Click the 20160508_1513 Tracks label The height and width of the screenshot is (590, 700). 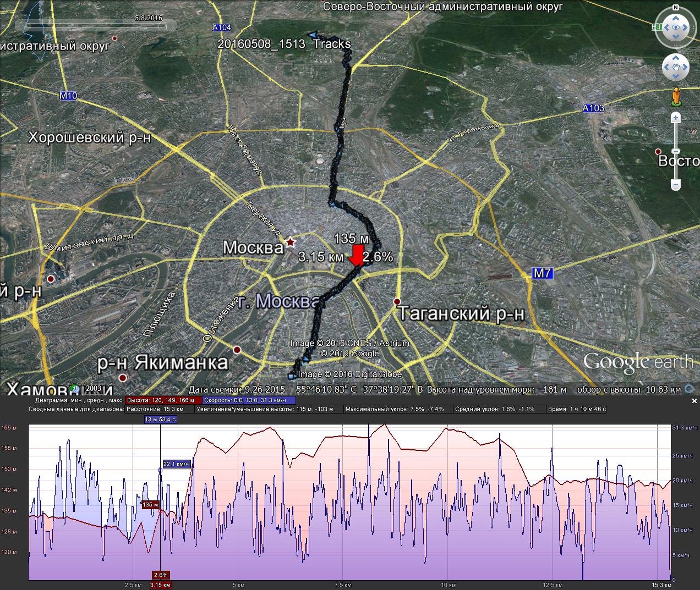click(x=284, y=45)
